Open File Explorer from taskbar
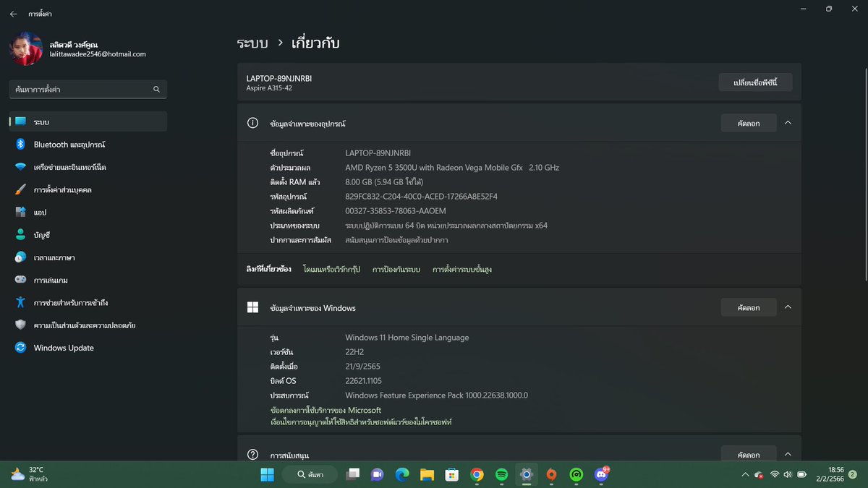Screen dimensions: 868x488 [x=427, y=474]
